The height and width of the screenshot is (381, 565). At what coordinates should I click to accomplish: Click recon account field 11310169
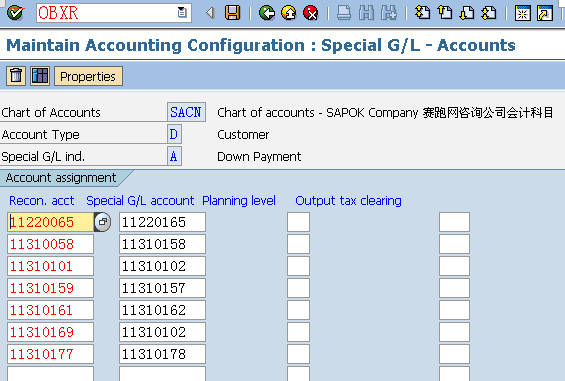[50, 332]
